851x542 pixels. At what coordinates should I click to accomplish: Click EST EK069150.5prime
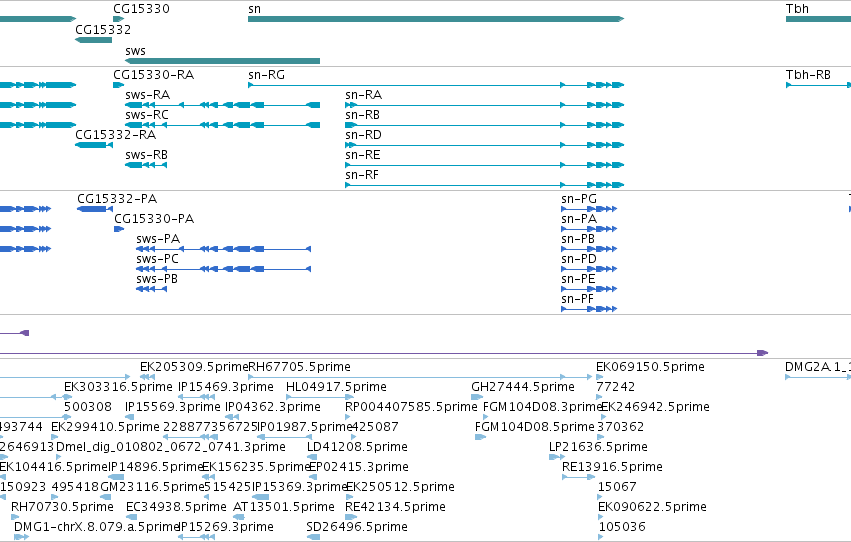[x=650, y=367]
